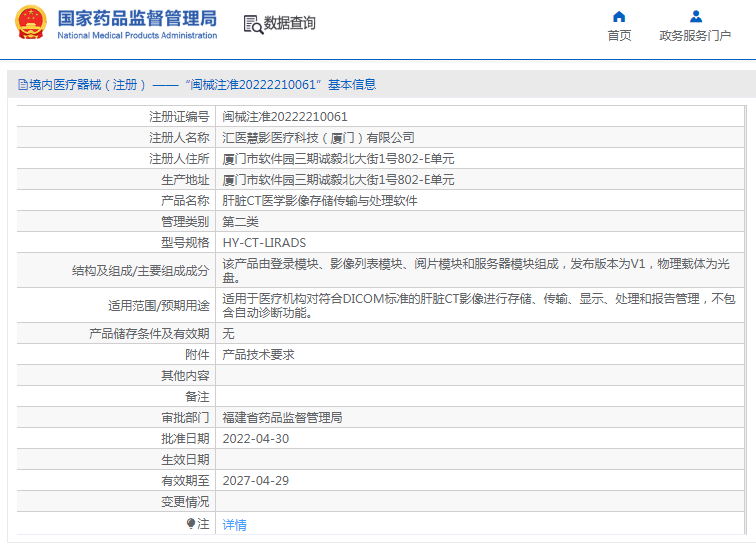This screenshot has height=544, width=756.
Task: Click the 适用范围/预期用途 label
Action: coord(159,306)
